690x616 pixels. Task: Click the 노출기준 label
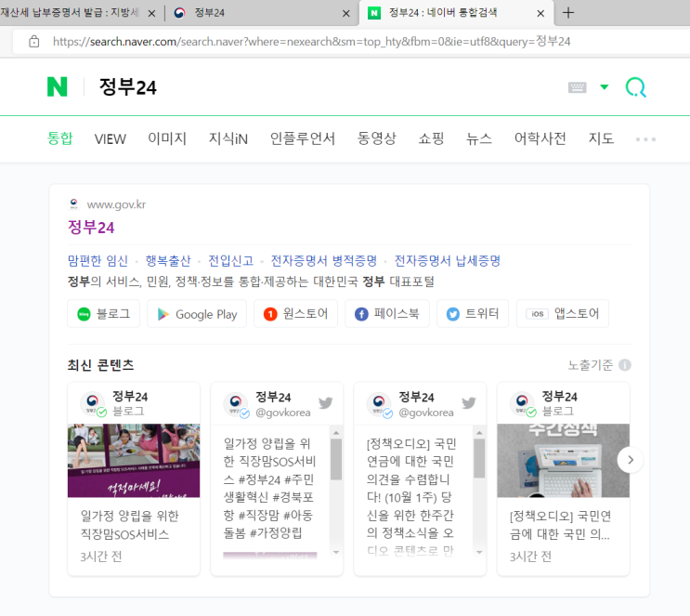coord(591,365)
